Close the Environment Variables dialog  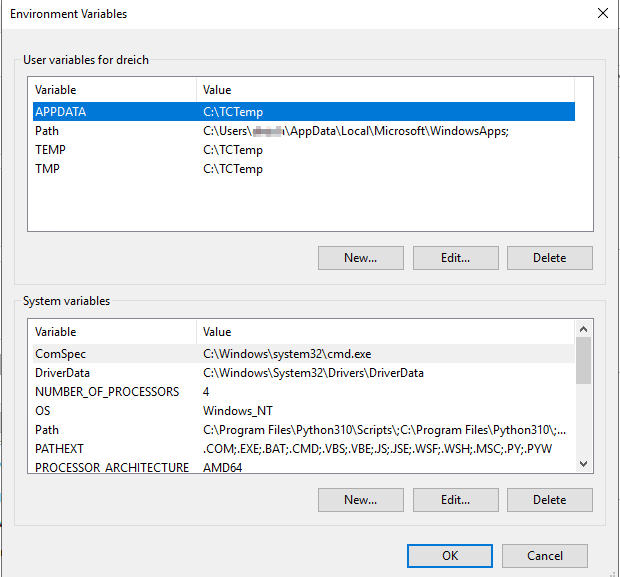[x=602, y=14]
